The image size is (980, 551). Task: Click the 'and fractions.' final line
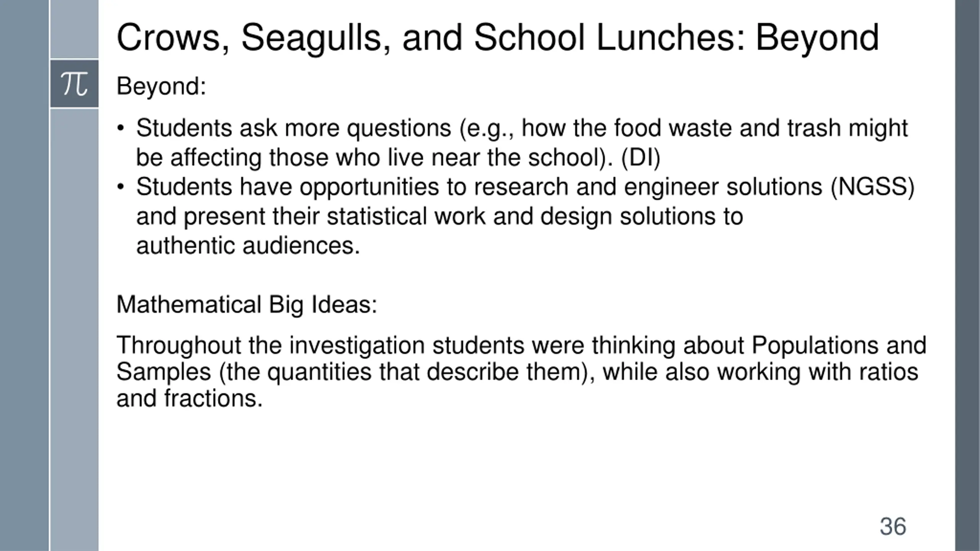coord(189,399)
